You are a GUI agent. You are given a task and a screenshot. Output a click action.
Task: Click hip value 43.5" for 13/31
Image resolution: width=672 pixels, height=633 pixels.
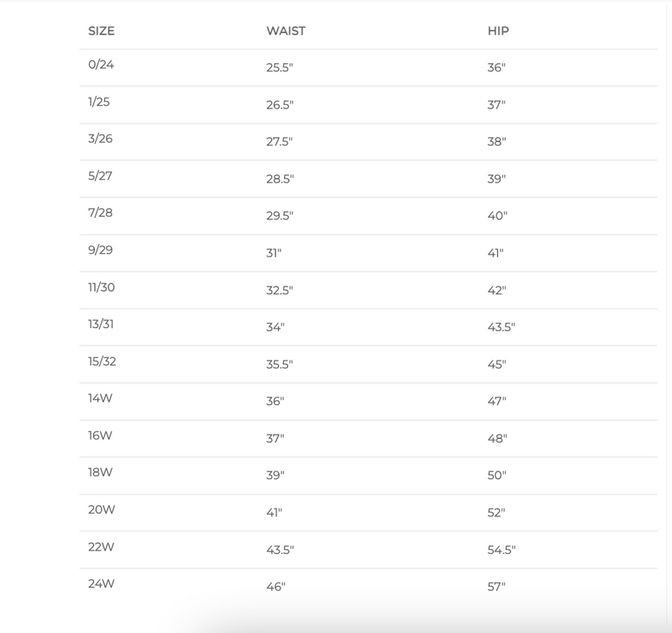[x=501, y=327]
